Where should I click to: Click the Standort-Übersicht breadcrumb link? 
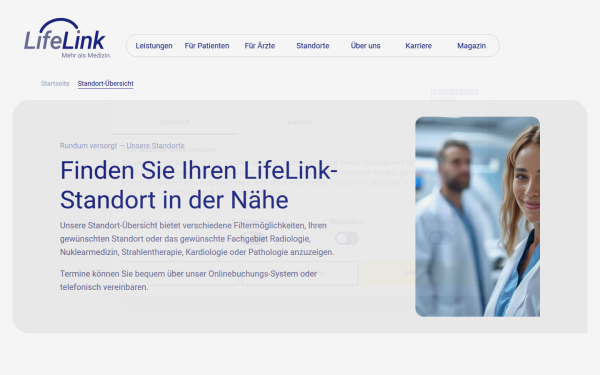[106, 83]
